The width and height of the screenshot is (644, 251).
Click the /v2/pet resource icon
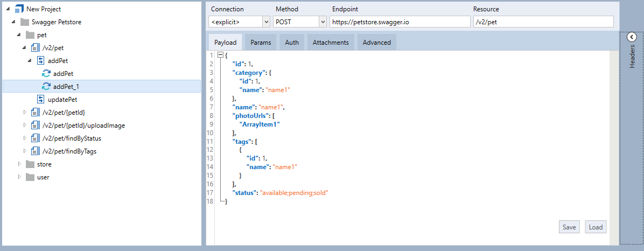pos(36,48)
